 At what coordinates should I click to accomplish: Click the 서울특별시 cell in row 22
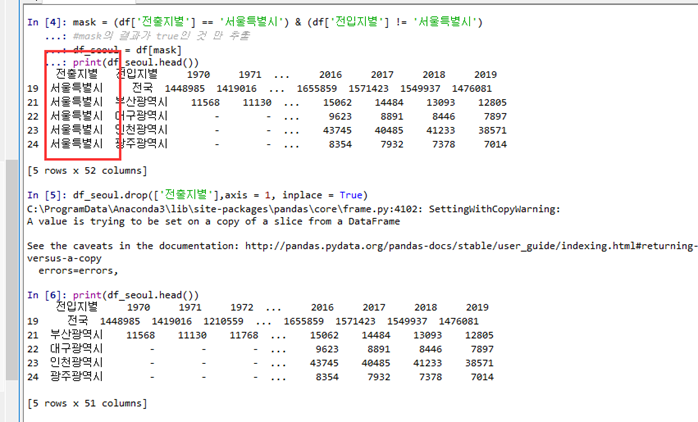coord(77,116)
